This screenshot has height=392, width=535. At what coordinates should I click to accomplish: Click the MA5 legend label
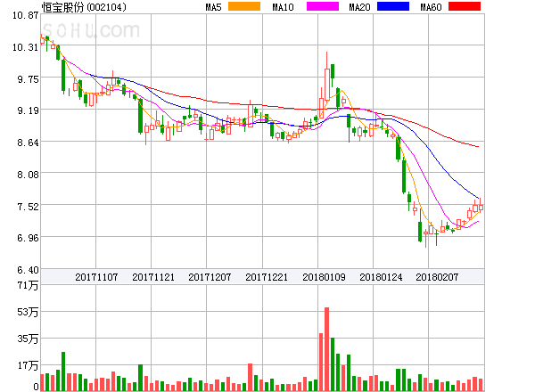(x=213, y=7)
